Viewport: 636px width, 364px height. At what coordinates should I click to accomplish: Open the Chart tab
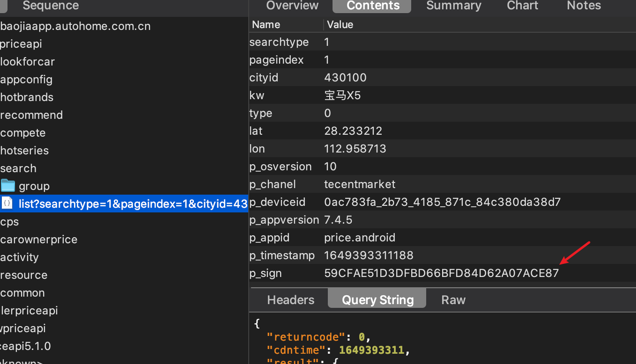click(523, 6)
